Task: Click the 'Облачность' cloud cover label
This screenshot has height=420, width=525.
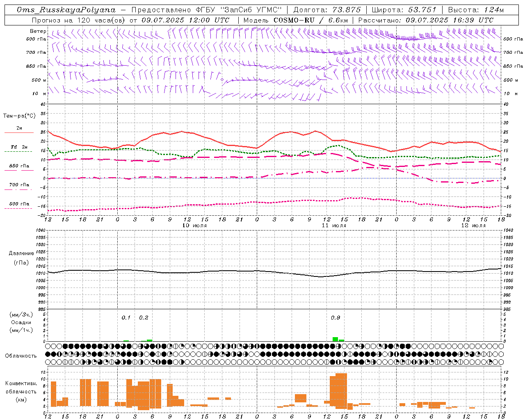Action: point(21,356)
